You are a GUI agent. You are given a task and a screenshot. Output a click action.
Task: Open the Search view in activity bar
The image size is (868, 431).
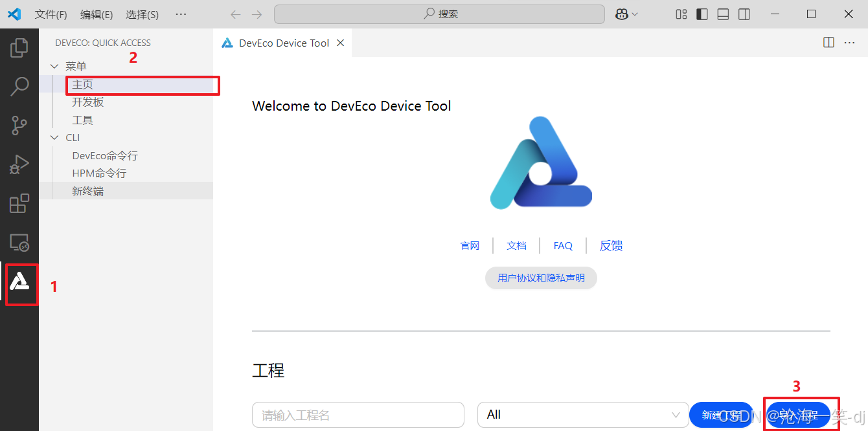[19, 86]
